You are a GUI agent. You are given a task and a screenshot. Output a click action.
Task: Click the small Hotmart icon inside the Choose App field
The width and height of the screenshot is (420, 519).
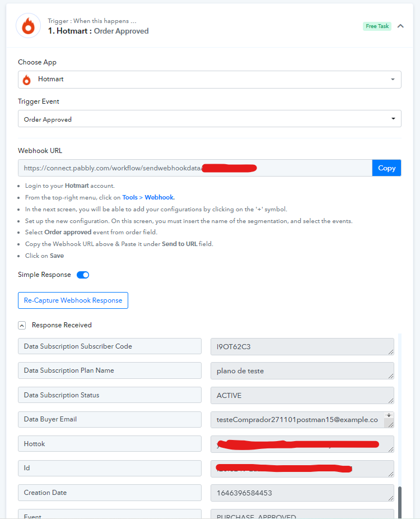coord(26,80)
